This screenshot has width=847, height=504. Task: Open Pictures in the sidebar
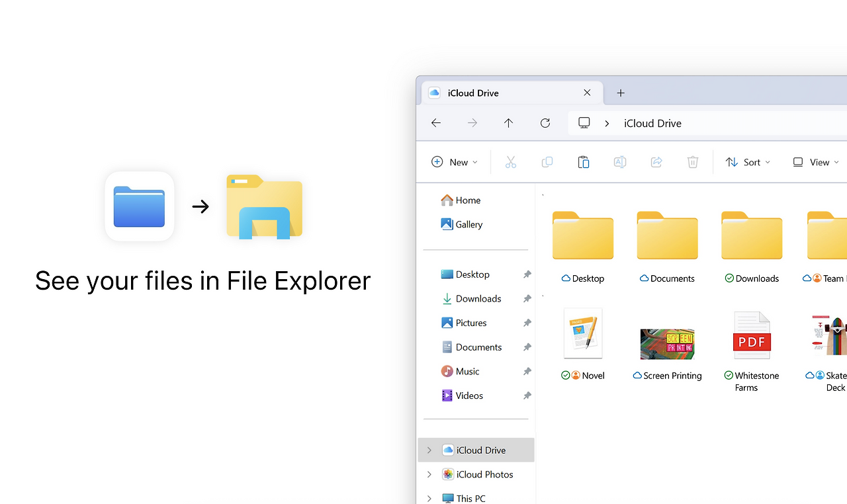tap(463, 323)
